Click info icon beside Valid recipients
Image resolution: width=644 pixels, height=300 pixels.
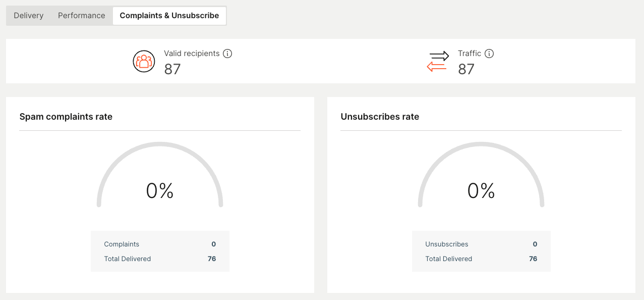tap(227, 54)
